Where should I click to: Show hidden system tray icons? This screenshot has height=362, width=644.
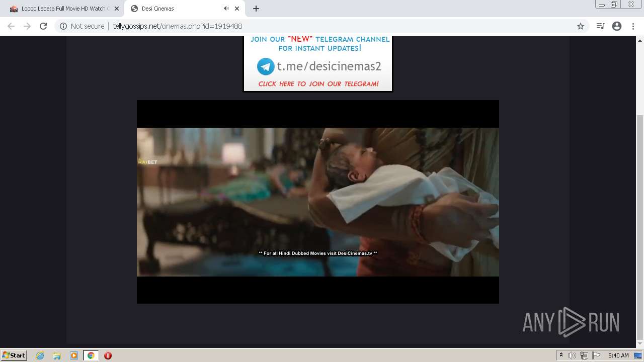point(561,355)
